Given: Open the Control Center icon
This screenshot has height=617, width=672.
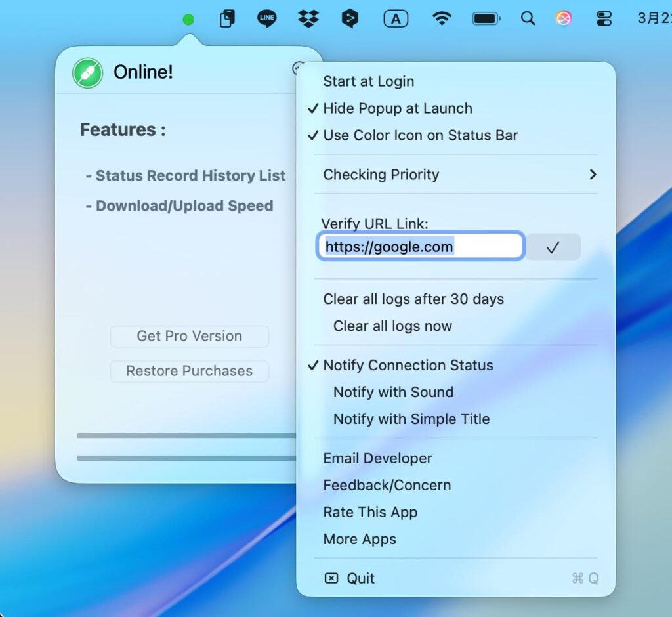Looking at the screenshot, I should (604, 18).
